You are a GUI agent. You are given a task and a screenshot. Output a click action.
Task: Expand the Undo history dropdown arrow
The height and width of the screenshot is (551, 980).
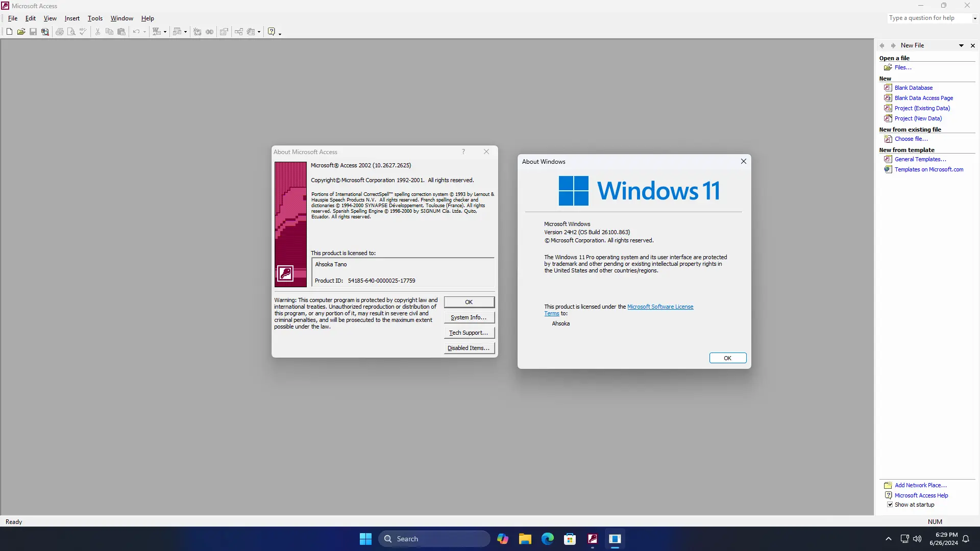tap(144, 32)
